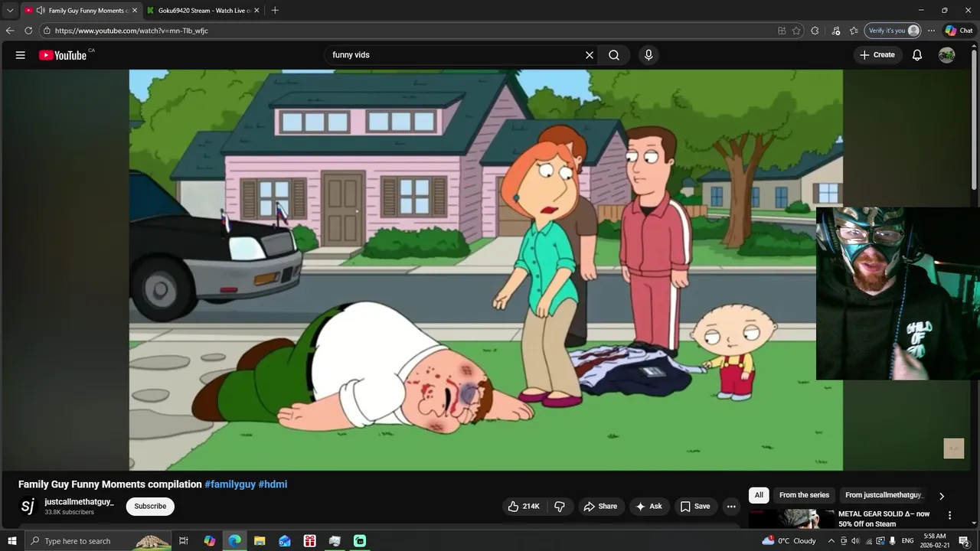Go back in browser history
The image size is (980, 551).
click(x=10, y=31)
